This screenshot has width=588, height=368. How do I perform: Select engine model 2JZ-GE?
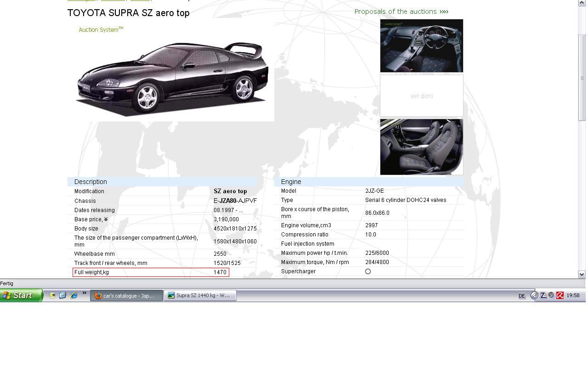coord(374,191)
